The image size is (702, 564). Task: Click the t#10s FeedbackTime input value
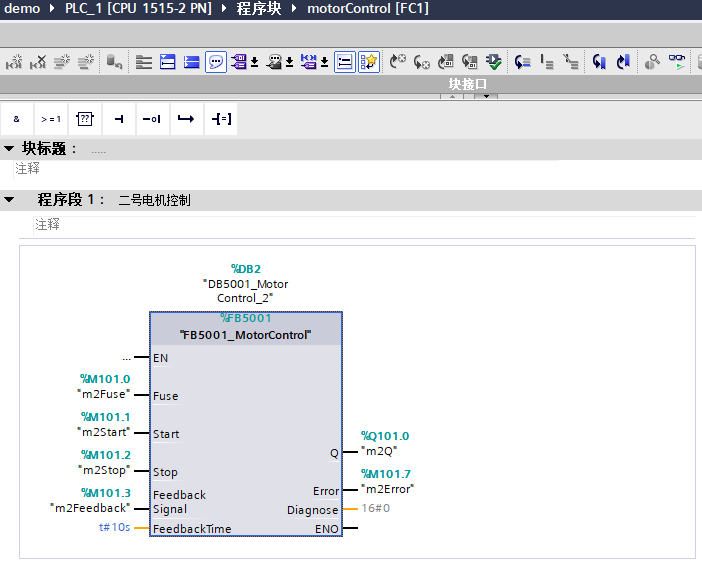pyautogui.click(x=113, y=527)
